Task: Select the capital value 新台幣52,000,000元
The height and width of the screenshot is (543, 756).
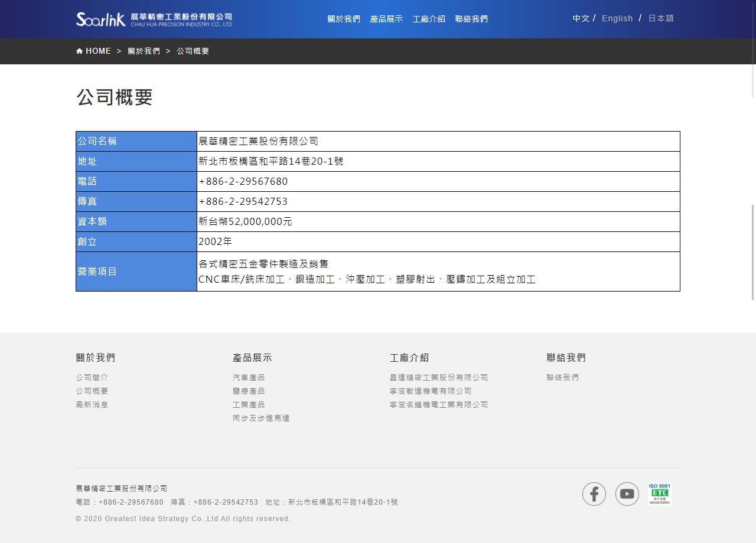Action: 246,221
